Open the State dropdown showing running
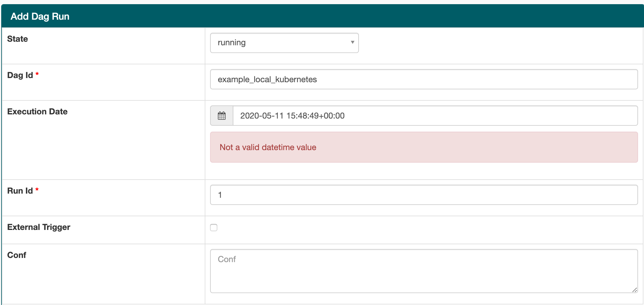Image resolution: width=644 pixels, height=305 pixels. tap(284, 43)
